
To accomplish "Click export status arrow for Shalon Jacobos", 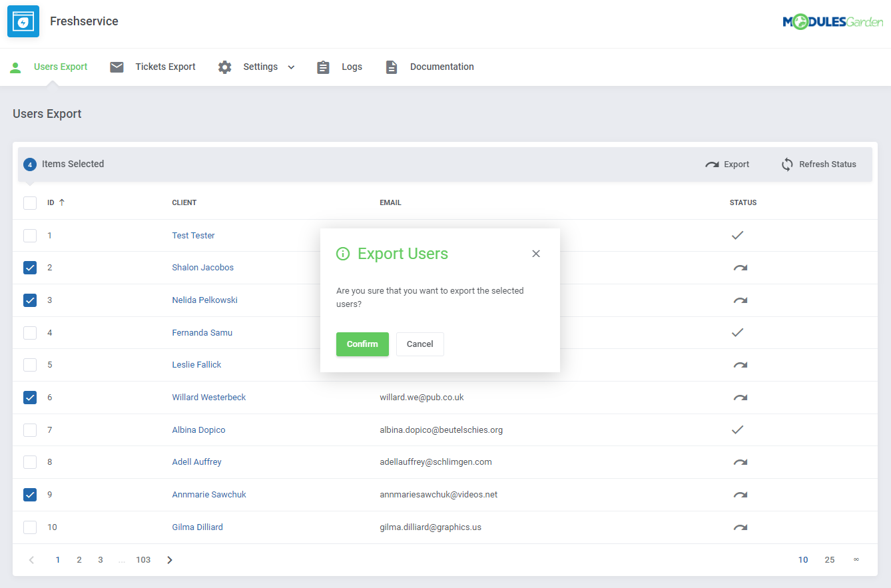I will click(x=740, y=268).
